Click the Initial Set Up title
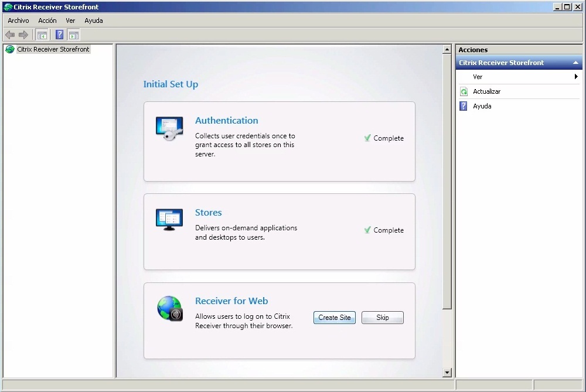Viewport: 586px width, 392px height. pyautogui.click(x=171, y=84)
